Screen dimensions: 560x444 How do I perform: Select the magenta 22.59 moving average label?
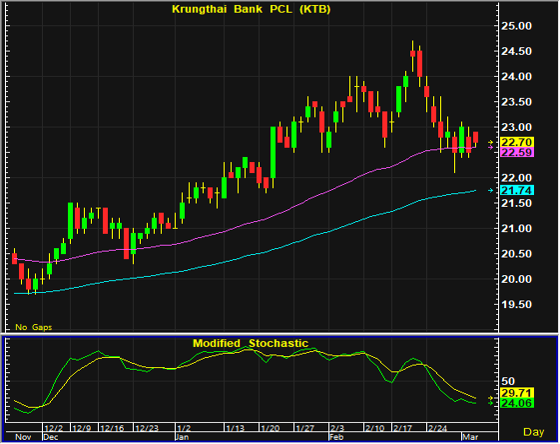[517, 152]
